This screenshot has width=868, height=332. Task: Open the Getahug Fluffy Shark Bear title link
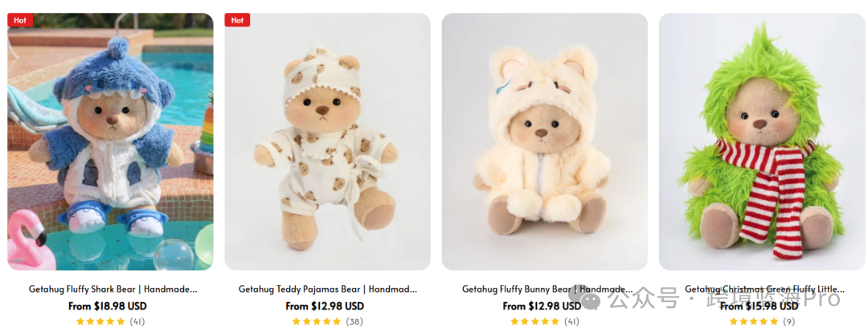(113, 289)
